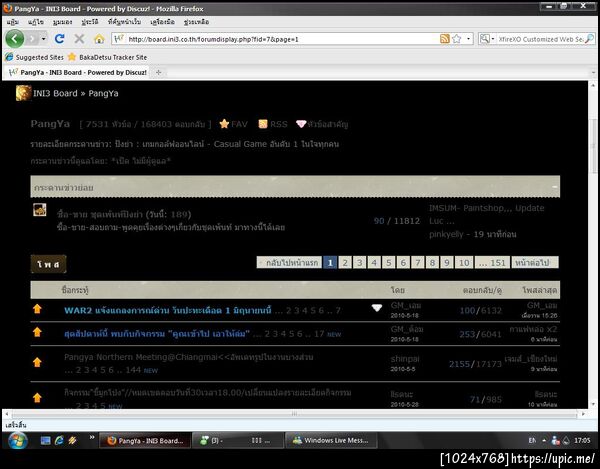
Task: Open the Home page icon
Action: [99, 39]
